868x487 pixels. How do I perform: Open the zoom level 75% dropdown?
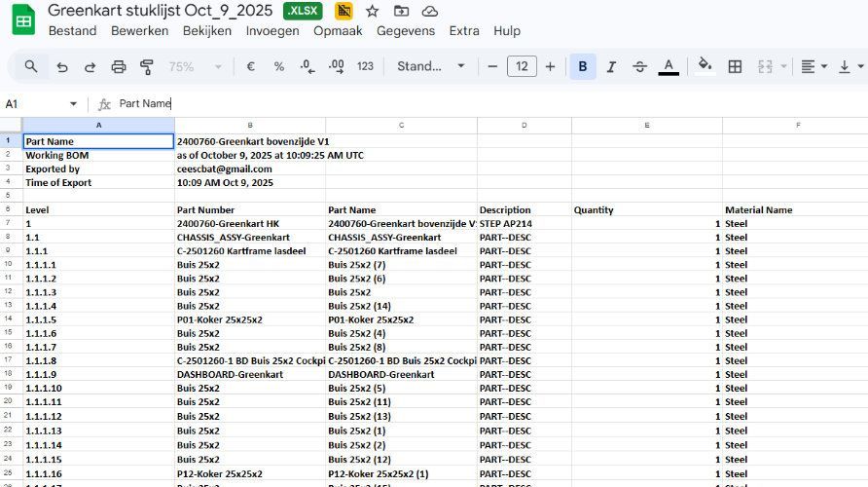pyautogui.click(x=195, y=66)
